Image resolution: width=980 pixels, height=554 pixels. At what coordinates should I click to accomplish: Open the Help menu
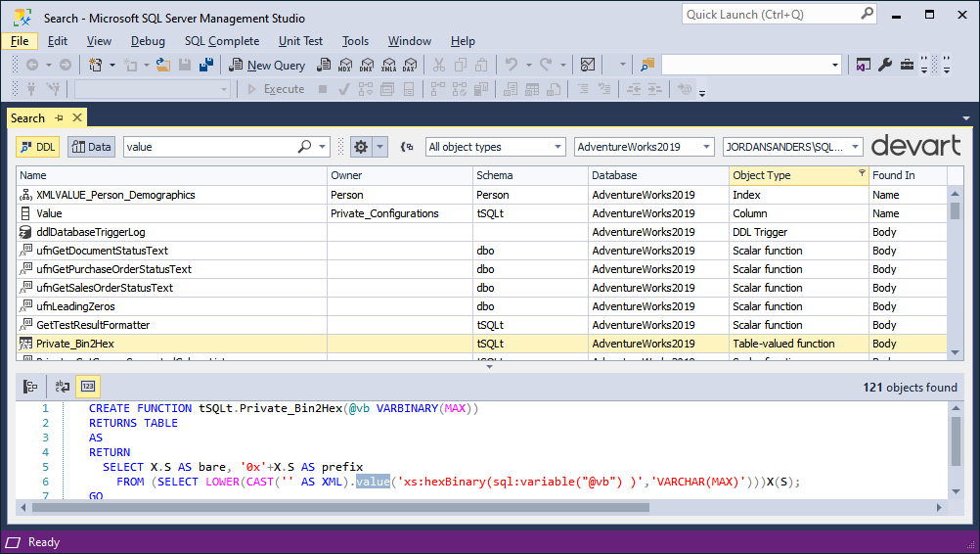click(x=464, y=41)
